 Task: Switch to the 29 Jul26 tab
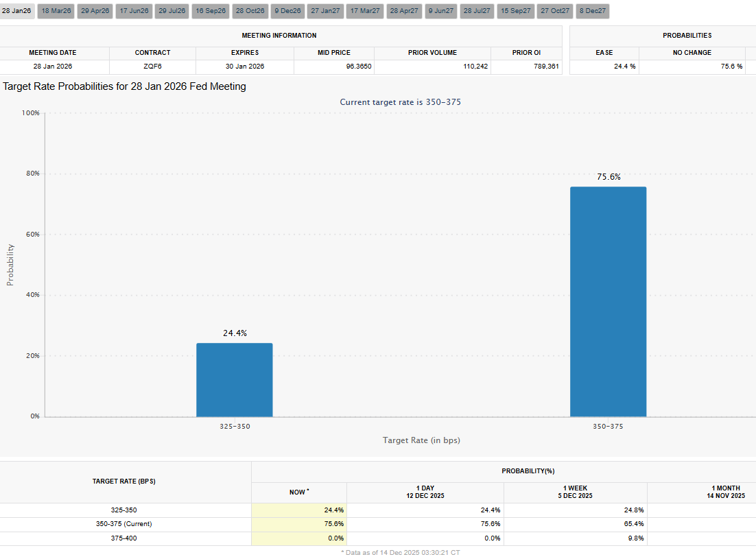click(172, 11)
